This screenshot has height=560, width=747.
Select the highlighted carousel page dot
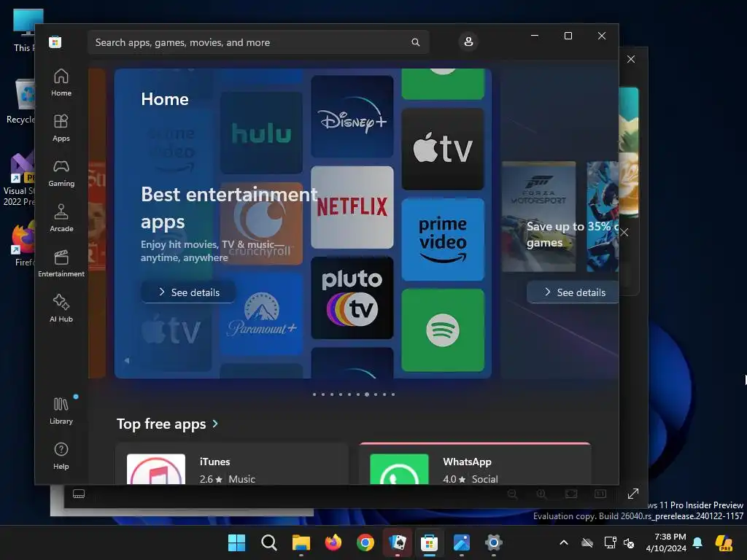click(x=367, y=394)
